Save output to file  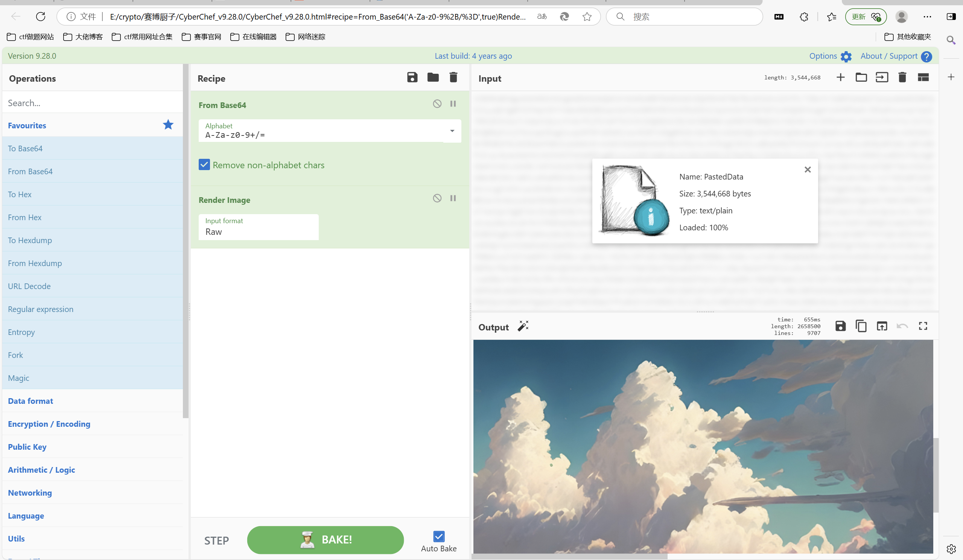(840, 326)
